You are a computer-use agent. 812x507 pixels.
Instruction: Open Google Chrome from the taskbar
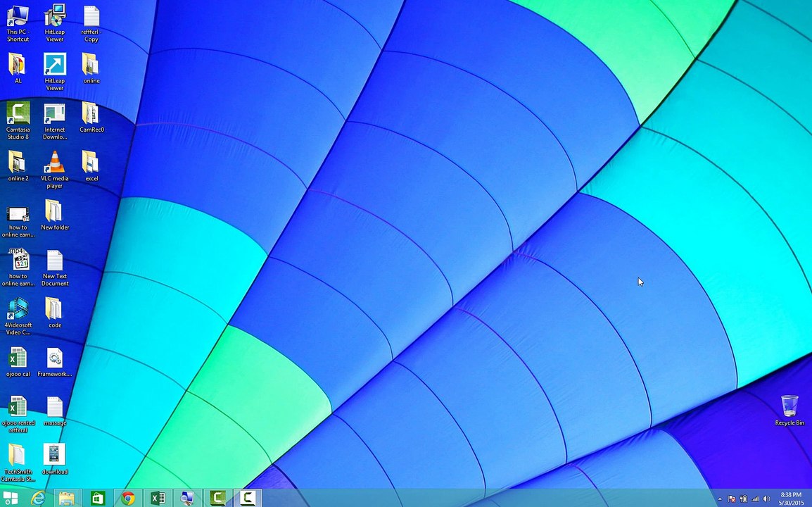(128, 499)
